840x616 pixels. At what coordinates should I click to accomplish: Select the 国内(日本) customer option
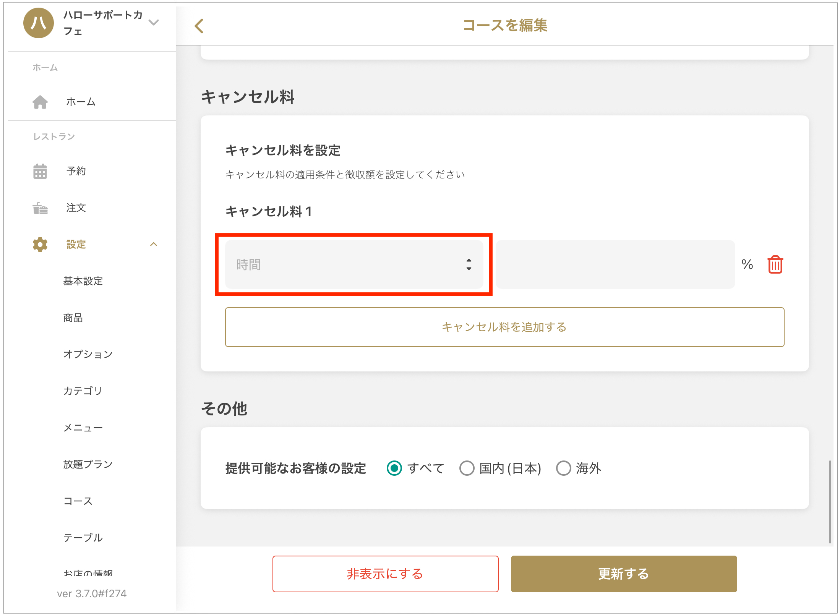(467, 468)
